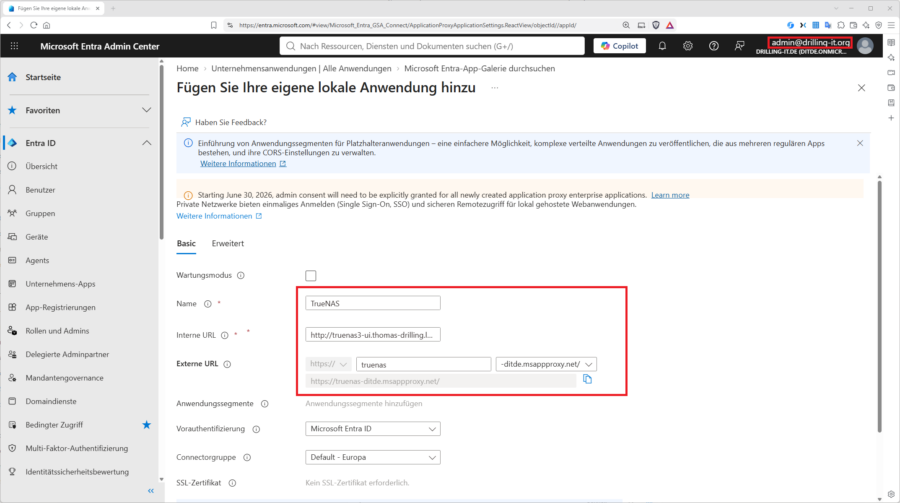Open Connectorgruppe Default - Europa dropdown
Image resolution: width=900 pixels, height=503 pixels.
click(373, 458)
